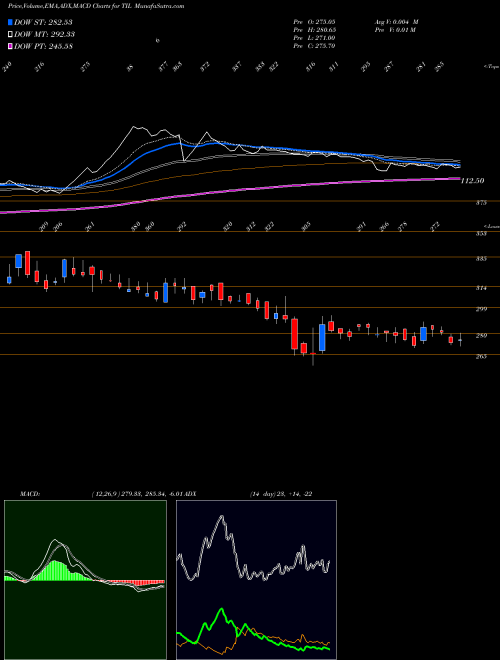Image resolution: width=500 pixels, height=660 pixels.
Task: Click the 335 price axis label
Action: (x=482, y=258)
